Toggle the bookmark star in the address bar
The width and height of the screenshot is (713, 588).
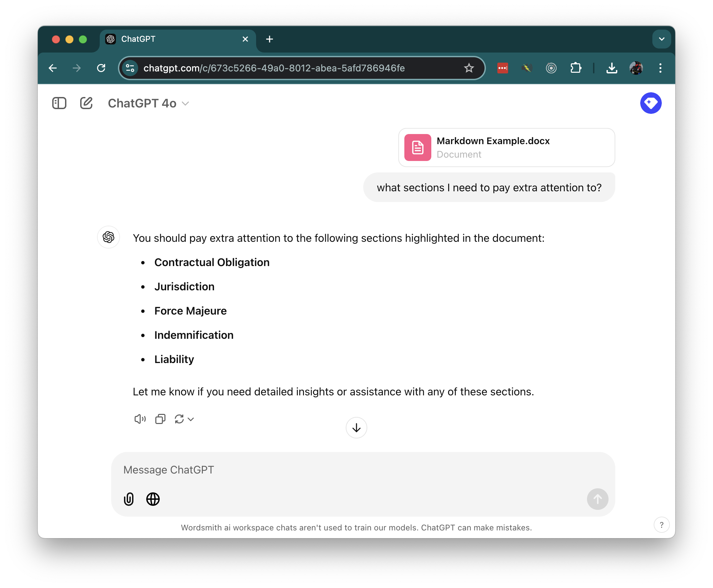[469, 68]
